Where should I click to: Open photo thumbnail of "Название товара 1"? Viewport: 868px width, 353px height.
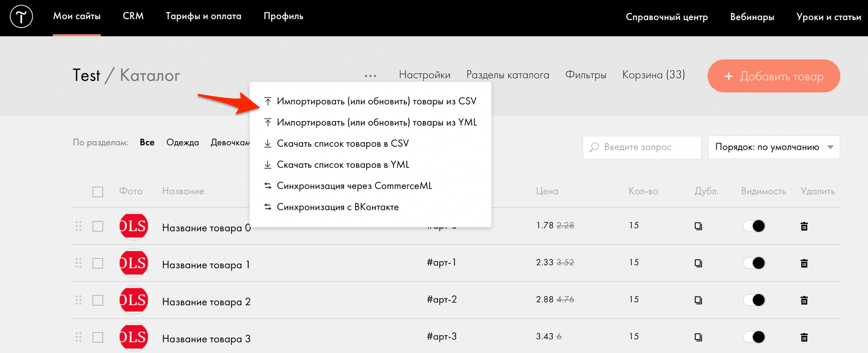point(133,263)
